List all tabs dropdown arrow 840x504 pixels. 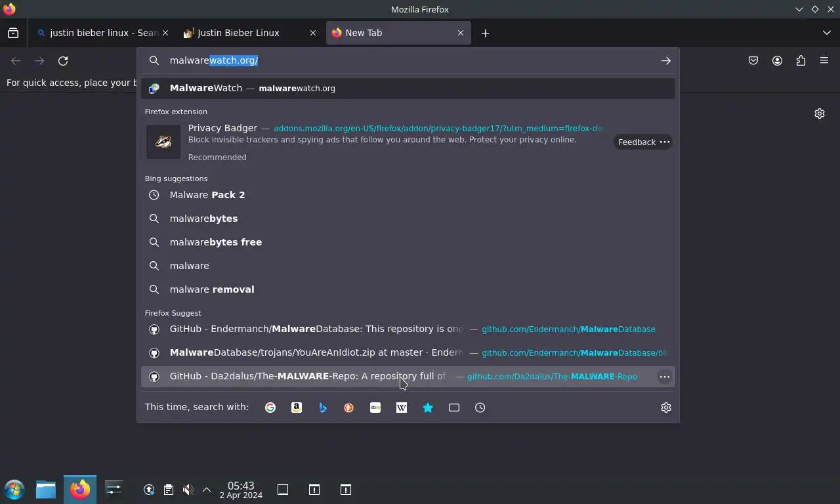(827, 33)
